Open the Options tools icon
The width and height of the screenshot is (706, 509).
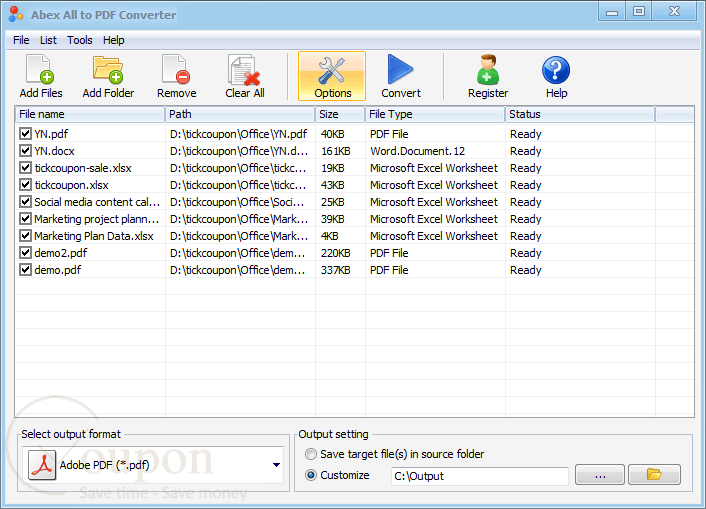click(x=332, y=71)
